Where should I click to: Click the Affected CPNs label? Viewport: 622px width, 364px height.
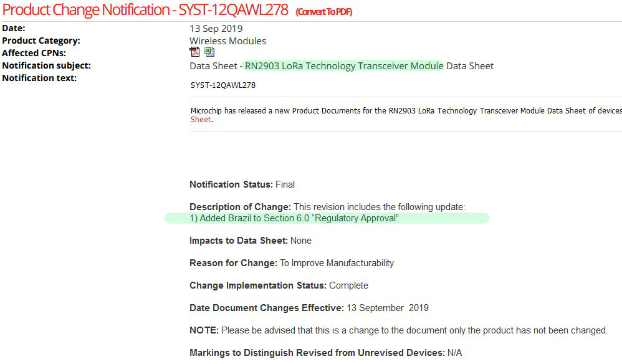[x=34, y=53]
